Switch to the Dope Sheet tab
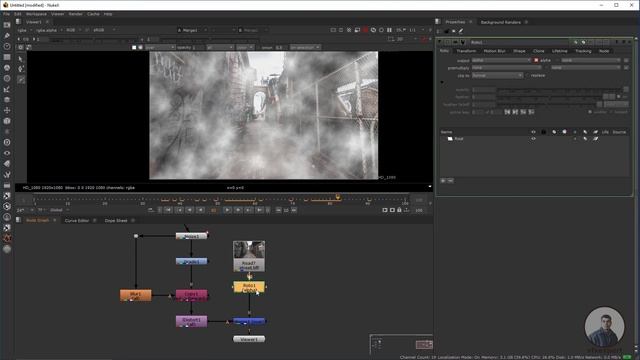Image resolution: width=640 pixels, height=360 pixels. (x=116, y=220)
